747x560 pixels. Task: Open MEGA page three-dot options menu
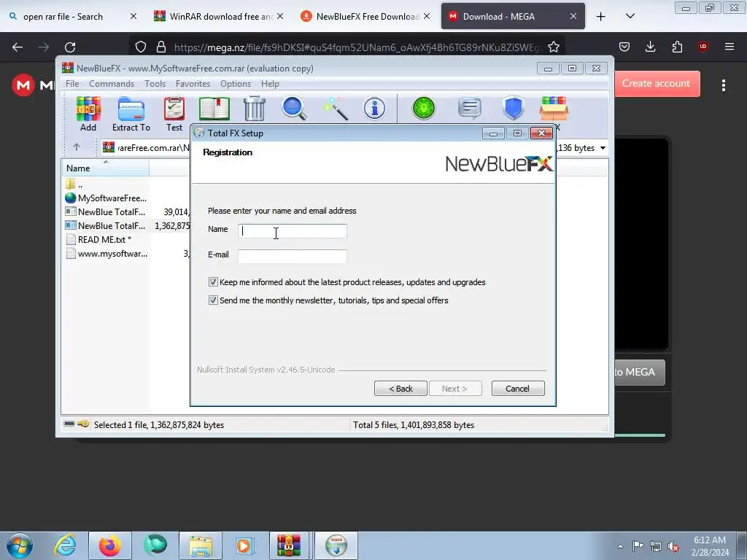pos(724,85)
